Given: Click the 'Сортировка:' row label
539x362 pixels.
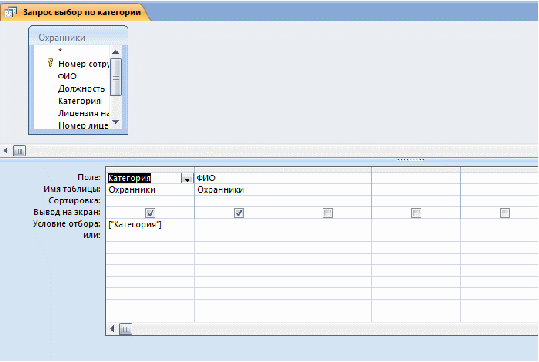Looking at the screenshot, I should point(74,200).
